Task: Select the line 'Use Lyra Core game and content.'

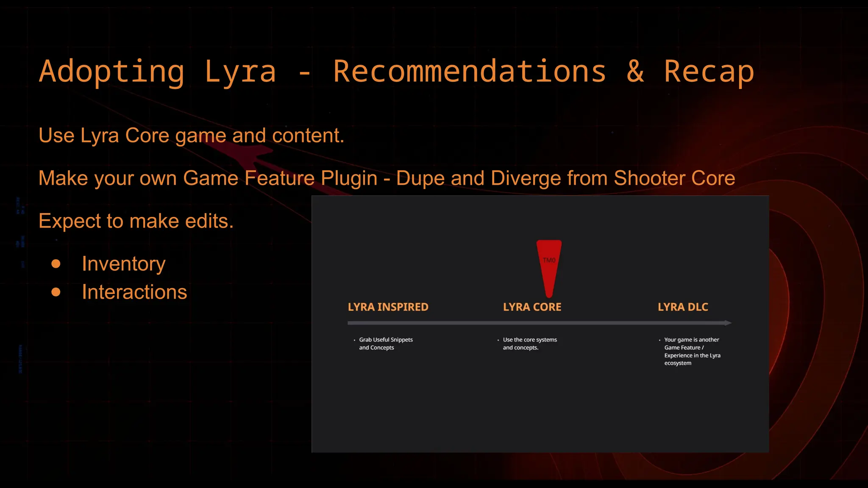Action: 191,136
